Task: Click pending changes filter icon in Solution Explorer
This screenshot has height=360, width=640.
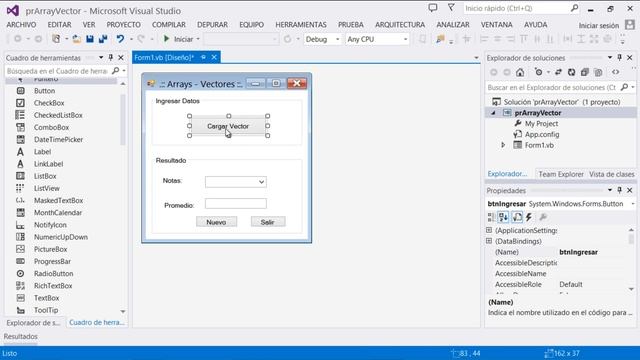Action: click(539, 72)
